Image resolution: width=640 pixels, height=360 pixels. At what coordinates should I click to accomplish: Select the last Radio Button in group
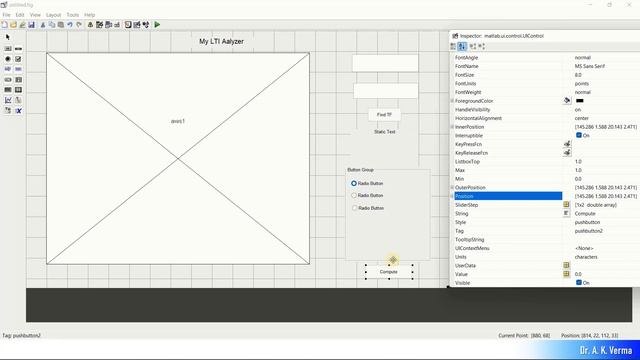(354, 208)
